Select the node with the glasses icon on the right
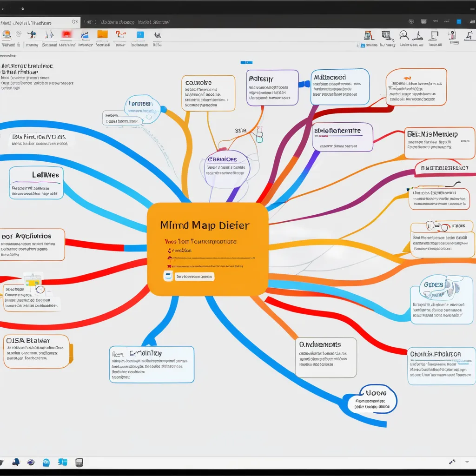 pos(443,239)
